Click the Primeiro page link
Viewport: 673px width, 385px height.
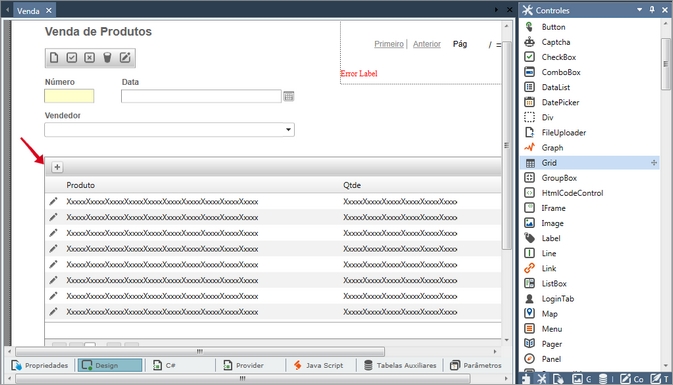(389, 44)
